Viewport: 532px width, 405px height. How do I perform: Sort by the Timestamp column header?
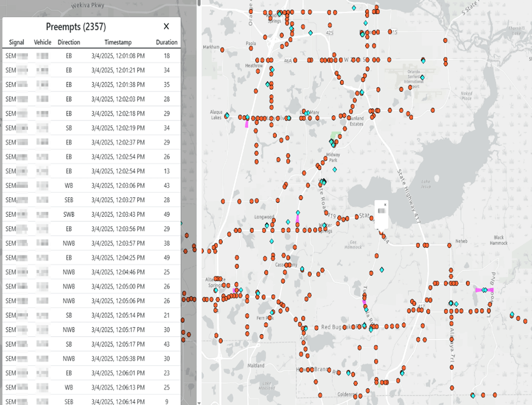(118, 42)
